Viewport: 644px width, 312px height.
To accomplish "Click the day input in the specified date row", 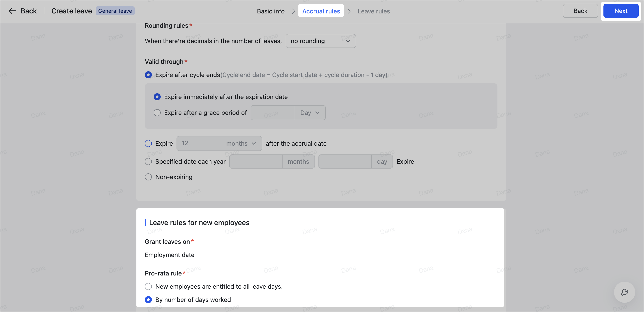I will [344, 162].
